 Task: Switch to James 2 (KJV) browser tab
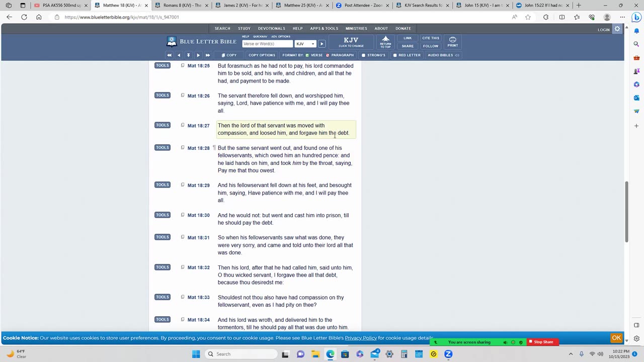240,6
